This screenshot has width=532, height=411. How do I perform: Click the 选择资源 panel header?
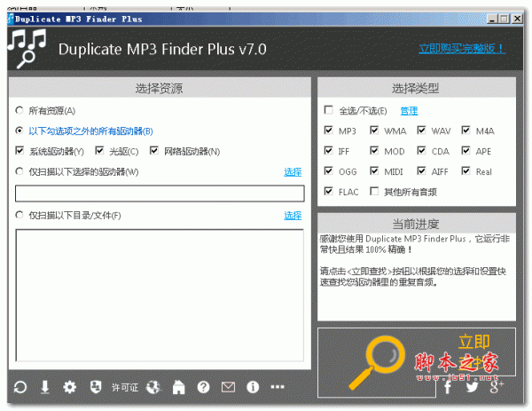pos(160,88)
